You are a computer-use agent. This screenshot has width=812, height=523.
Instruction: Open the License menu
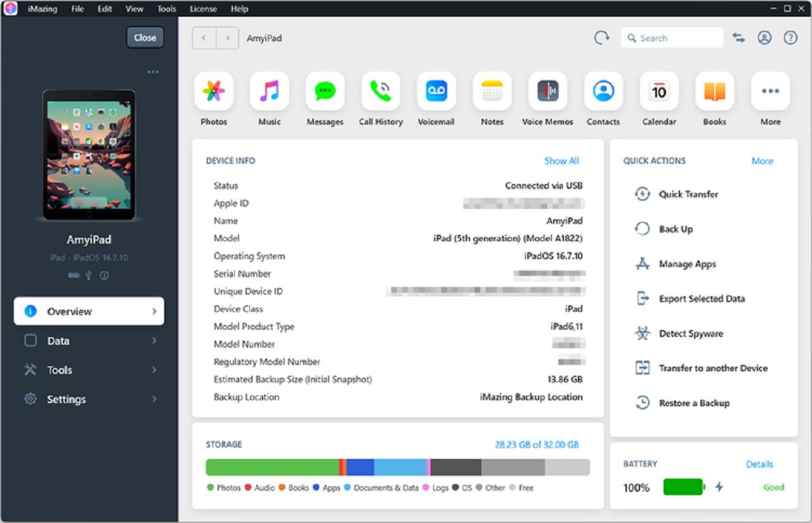click(x=203, y=9)
